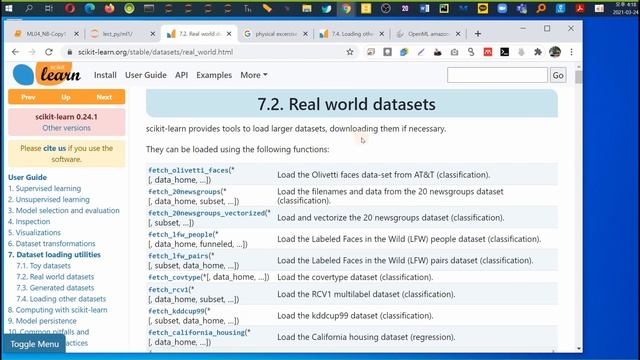Click the Next navigation button

coord(104,97)
